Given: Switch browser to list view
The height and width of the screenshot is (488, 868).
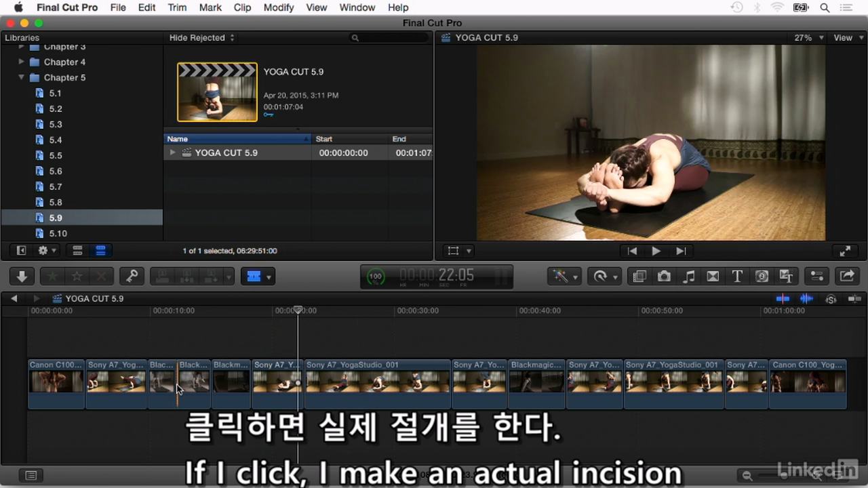Looking at the screenshot, I should click(100, 251).
